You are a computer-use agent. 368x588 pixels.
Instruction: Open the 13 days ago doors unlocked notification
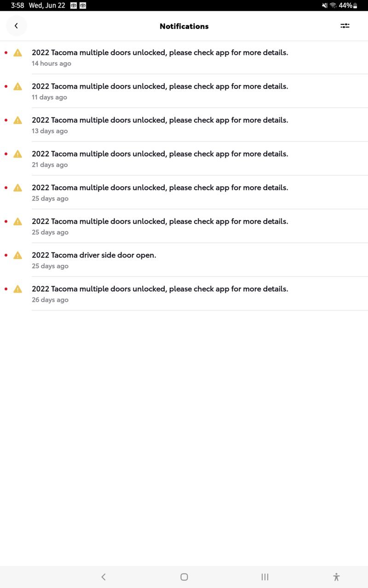click(x=184, y=125)
